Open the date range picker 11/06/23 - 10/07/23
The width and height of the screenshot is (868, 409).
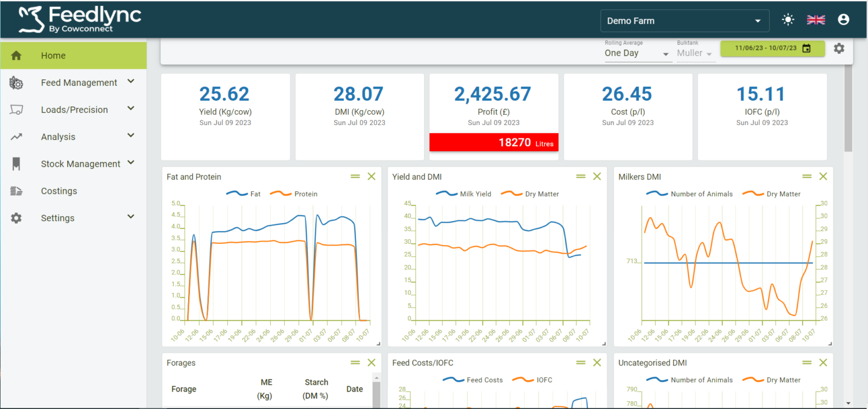click(773, 48)
